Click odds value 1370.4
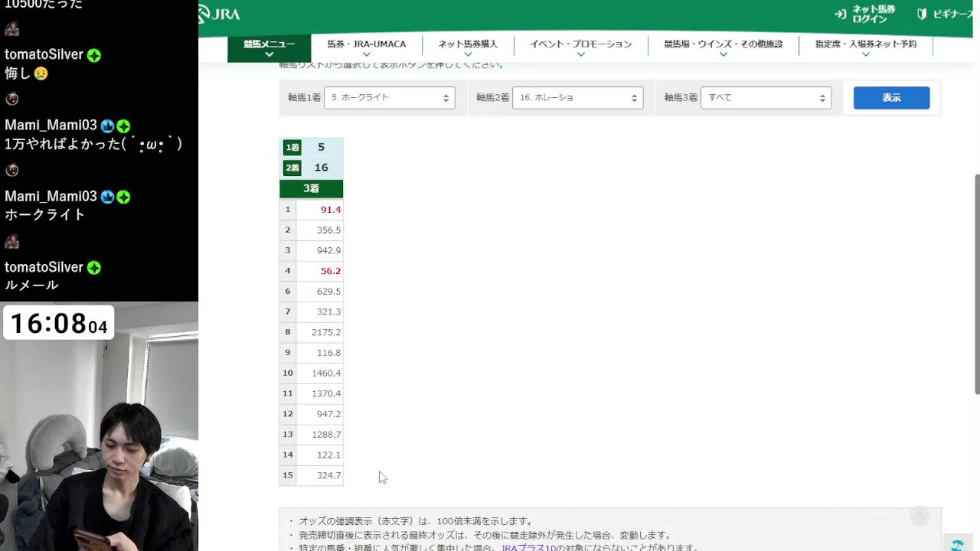 [x=326, y=393]
